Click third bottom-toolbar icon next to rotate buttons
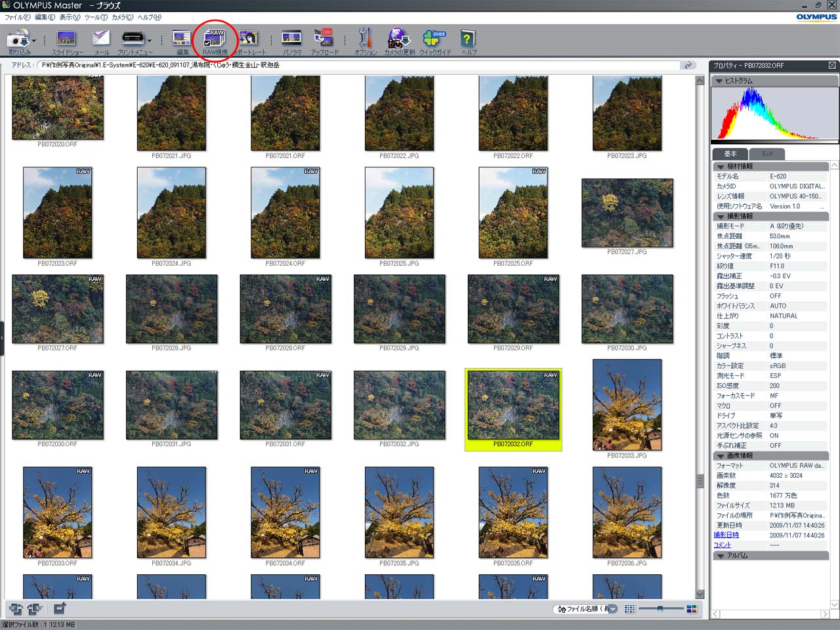This screenshot has height=630, width=840. 60,608
